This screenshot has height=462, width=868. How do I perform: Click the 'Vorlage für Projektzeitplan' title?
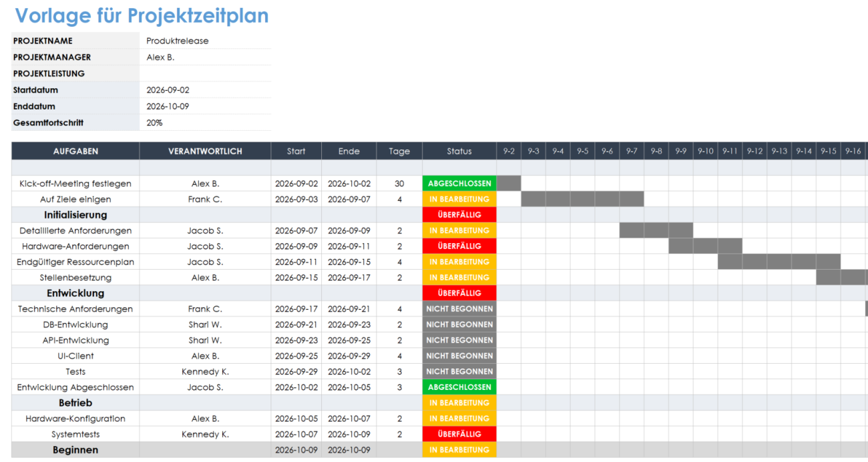(142, 16)
